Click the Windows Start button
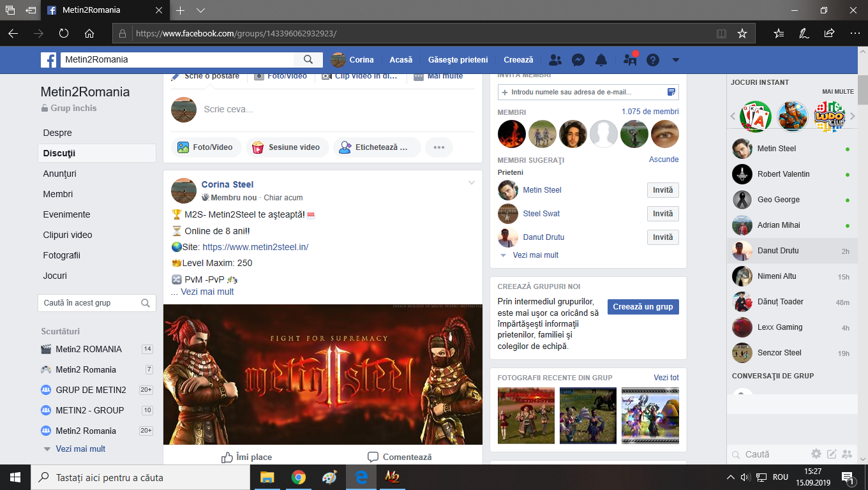868x490 pixels. (x=15, y=477)
